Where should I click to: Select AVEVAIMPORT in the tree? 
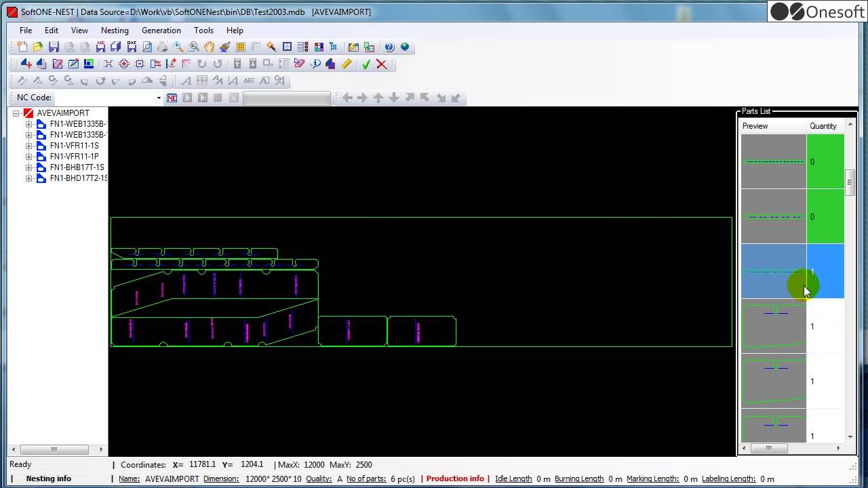click(63, 113)
